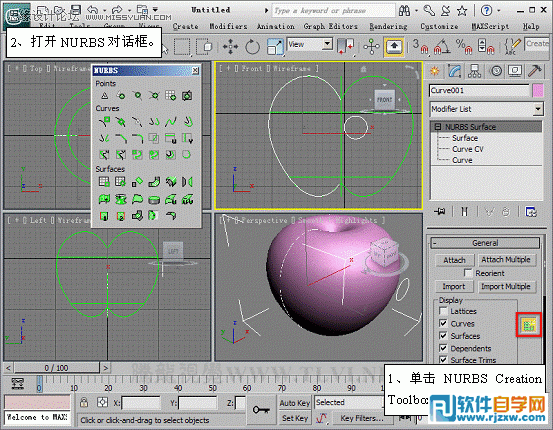Expand the View reference coordinate dropdown
The image size is (553, 430).
310,44
